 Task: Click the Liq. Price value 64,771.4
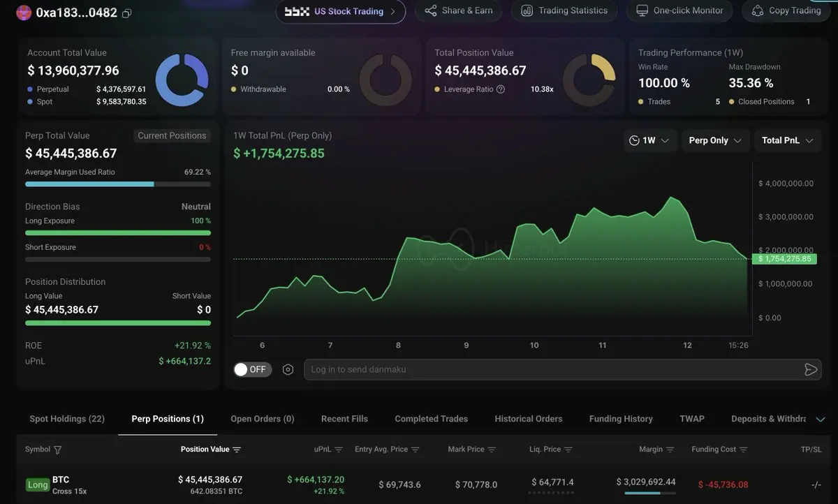[x=552, y=482]
